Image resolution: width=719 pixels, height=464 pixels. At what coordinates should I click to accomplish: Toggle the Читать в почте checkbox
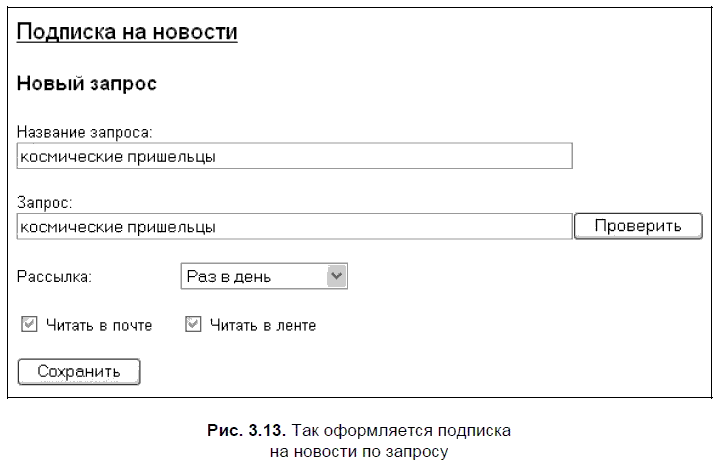click(29, 325)
